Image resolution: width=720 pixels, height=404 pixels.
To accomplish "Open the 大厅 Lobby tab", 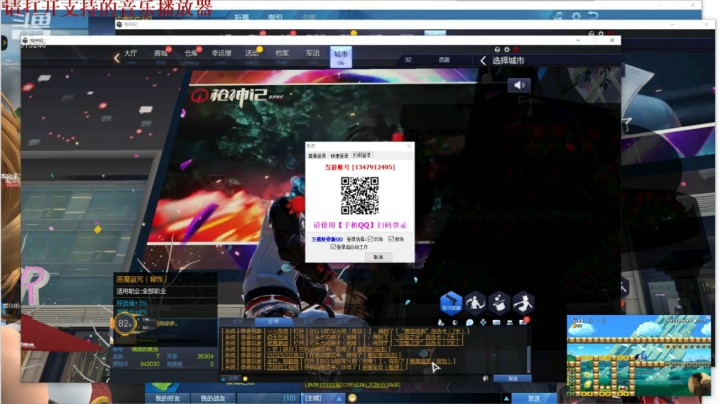I will pos(130,56).
